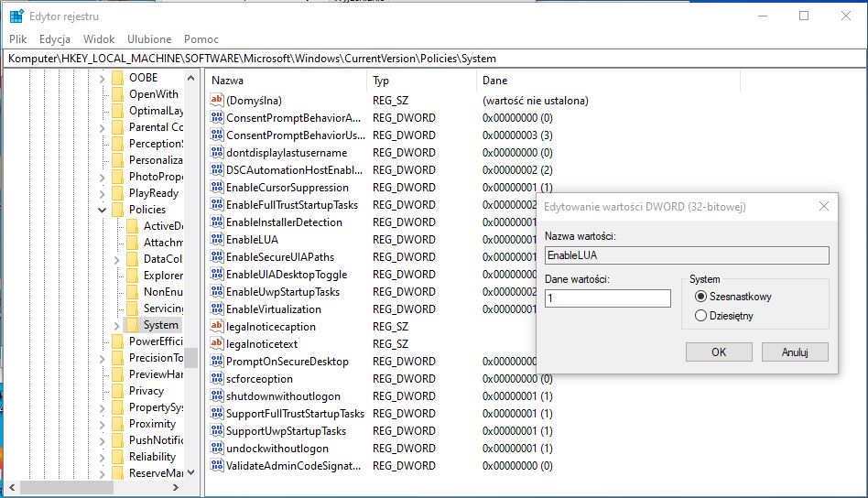Click the EnableUIADesktopToggle value icon
The image size is (868, 498).
pyautogui.click(x=217, y=275)
